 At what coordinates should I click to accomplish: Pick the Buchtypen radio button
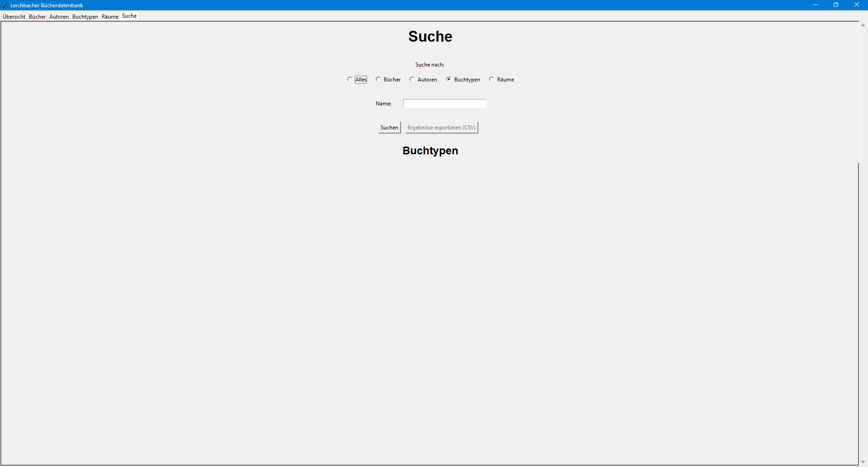tap(449, 79)
